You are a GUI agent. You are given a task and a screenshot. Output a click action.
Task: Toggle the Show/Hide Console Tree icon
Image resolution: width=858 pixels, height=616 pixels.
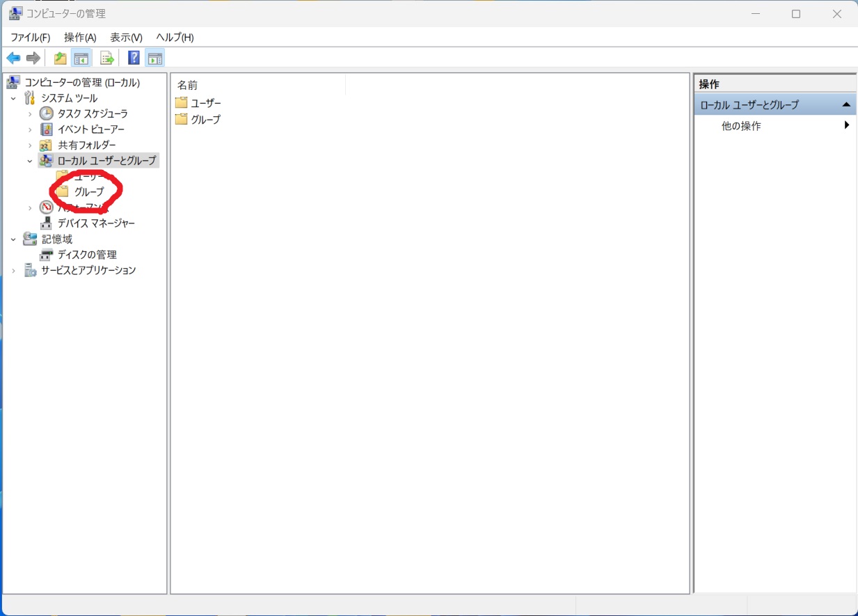click(x=81, y=58)
